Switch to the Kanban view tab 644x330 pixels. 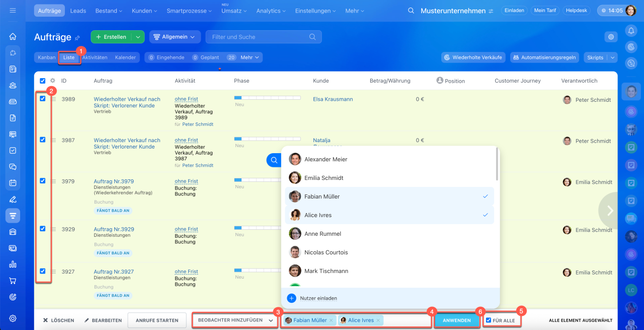coord(46,57)
